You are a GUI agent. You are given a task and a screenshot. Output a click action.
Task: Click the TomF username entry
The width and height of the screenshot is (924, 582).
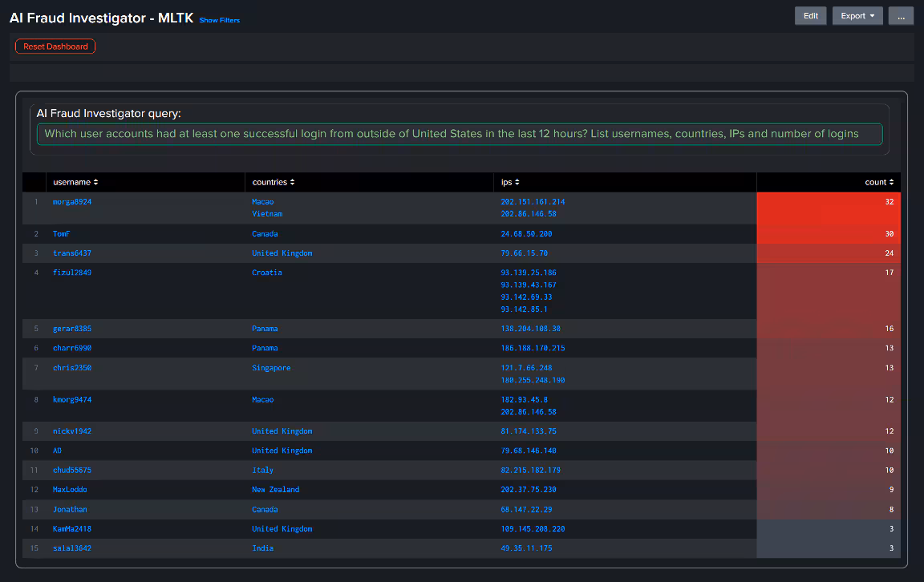tap(62, 234)
